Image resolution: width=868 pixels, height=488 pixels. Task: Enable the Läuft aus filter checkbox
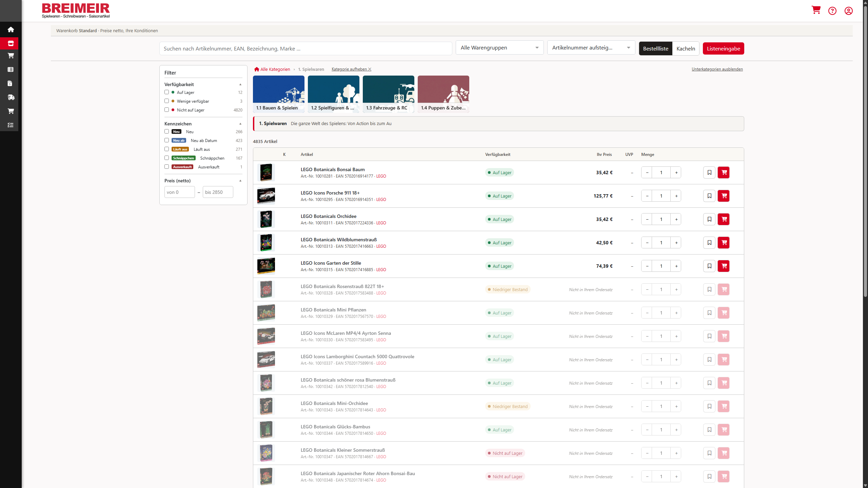click(166, 149)
